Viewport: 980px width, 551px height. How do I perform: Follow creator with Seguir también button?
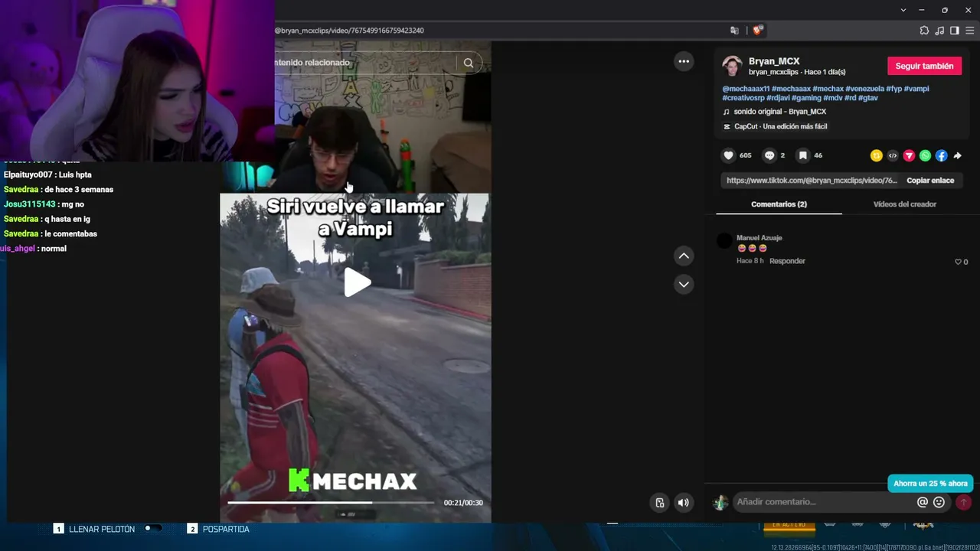tap(924, 66)
